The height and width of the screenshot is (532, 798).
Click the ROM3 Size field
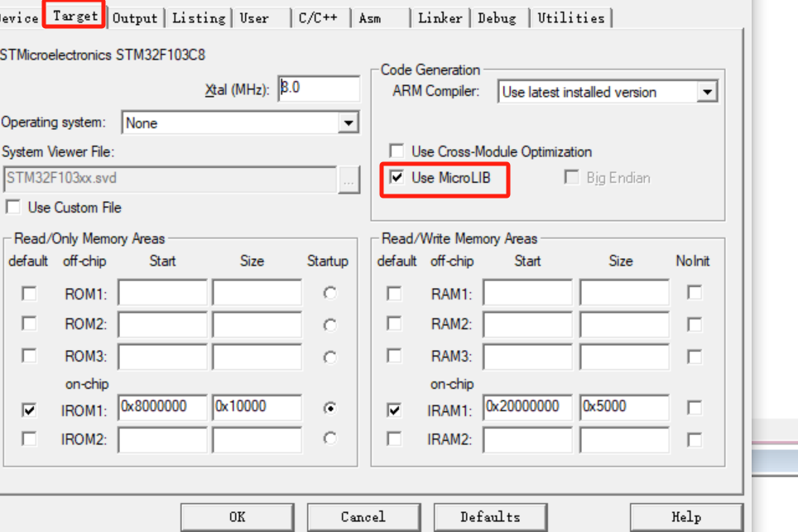coord(257,357)
